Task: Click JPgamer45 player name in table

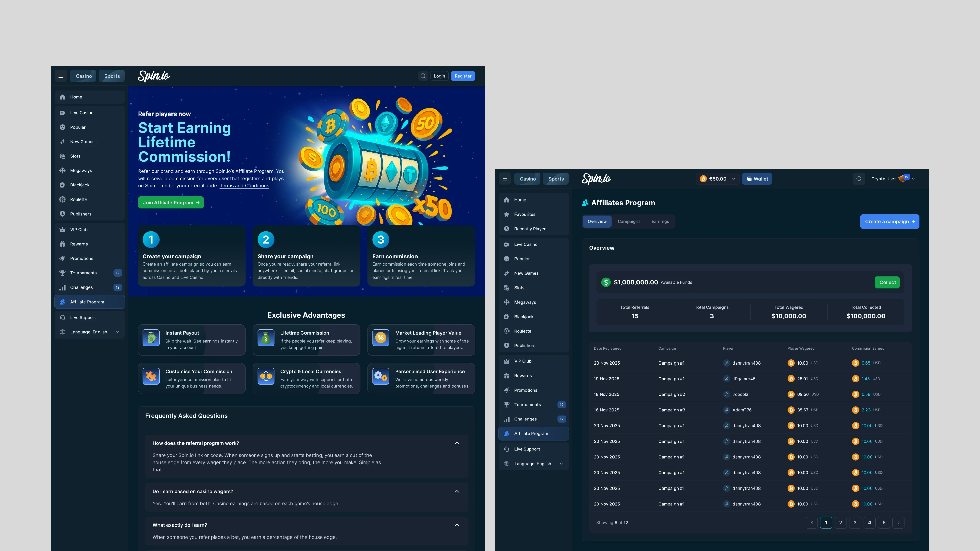Action: [x=744, y=379]
